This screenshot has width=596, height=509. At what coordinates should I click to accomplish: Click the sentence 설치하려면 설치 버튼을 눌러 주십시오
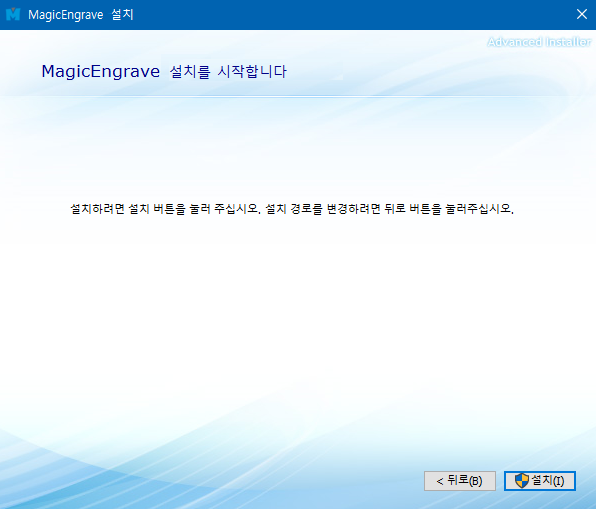tap(165, 209)
